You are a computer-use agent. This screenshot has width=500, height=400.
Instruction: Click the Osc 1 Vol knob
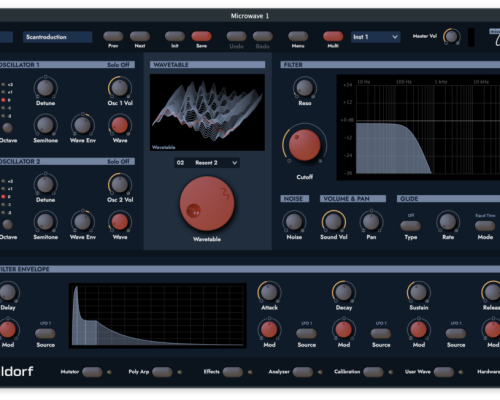120,88
